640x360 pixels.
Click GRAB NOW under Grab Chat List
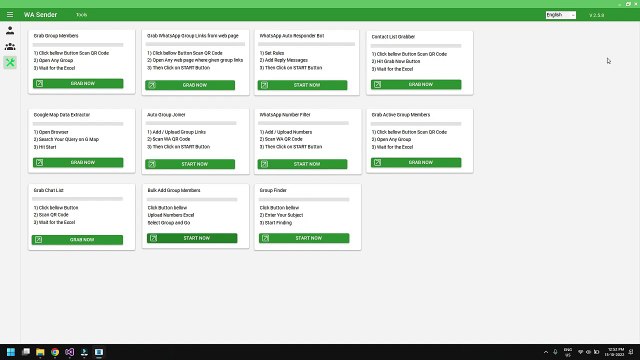tap(77, 240)
